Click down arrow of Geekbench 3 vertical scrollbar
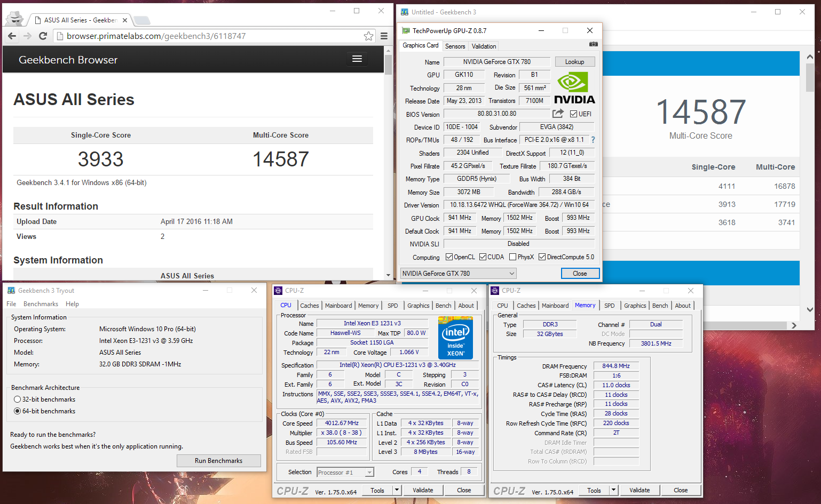This screenshot has width=821, height=504. (810, 309)
